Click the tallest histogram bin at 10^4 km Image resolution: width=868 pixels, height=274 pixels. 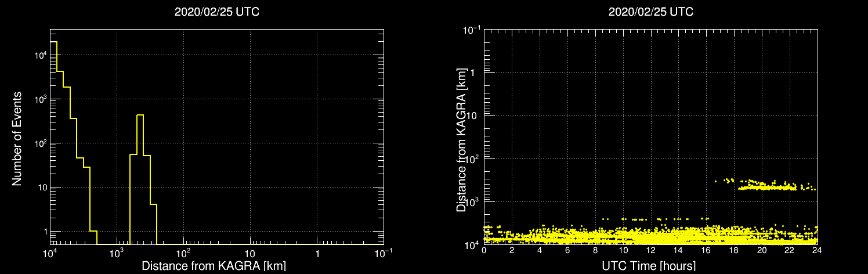tap(53, 143)
